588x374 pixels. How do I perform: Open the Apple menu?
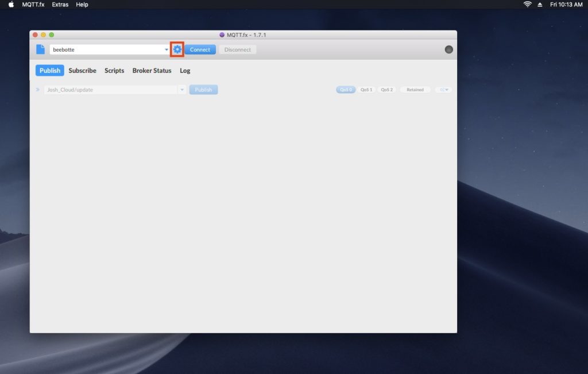coord(11,5)
